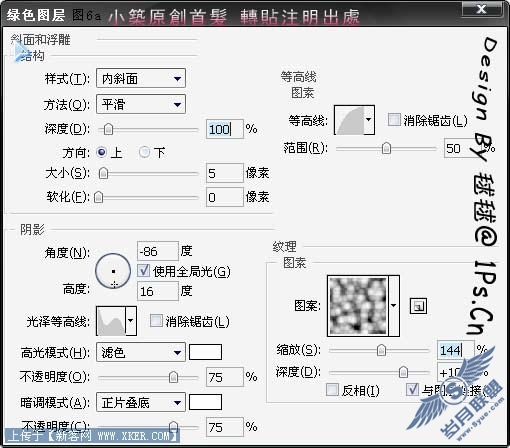The image size is (510, 448).
Task: Click the 等高线 contour curve thumbnail
Action: point(349,120)
